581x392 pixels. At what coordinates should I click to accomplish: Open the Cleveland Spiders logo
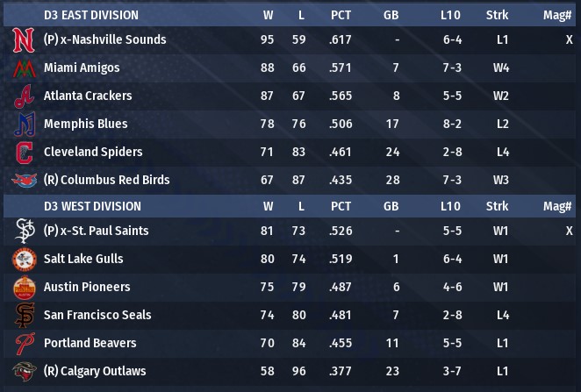25,152
